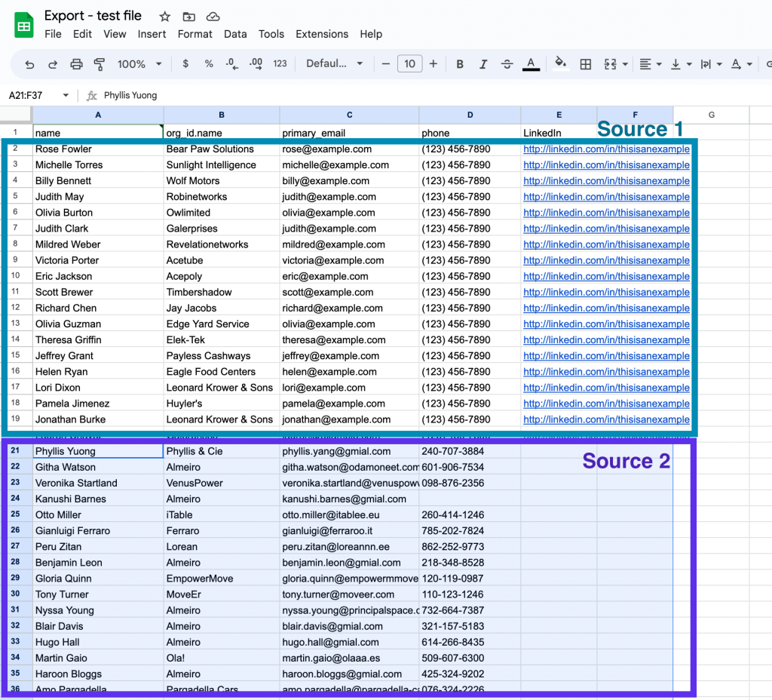
Task: Click the Move to folder icon
Action: click(x=188, y=17)
